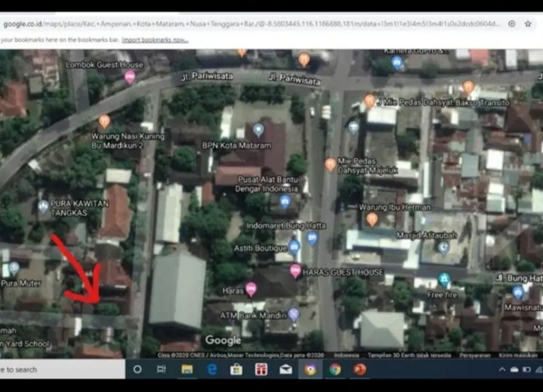Launch Microsoft Edge from the taskbar
The width and height of the screenshot is (543, 392).
coord(212,370)
